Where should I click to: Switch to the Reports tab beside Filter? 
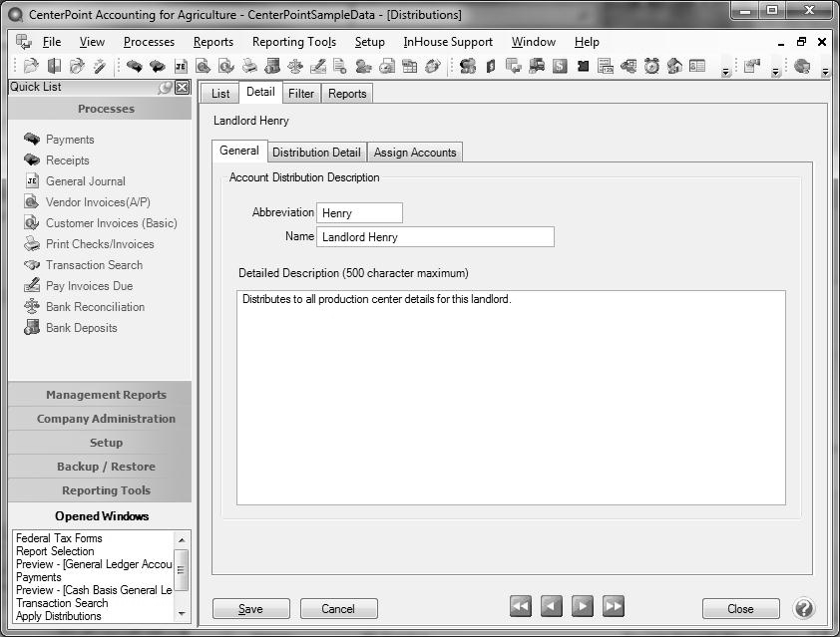347,94
